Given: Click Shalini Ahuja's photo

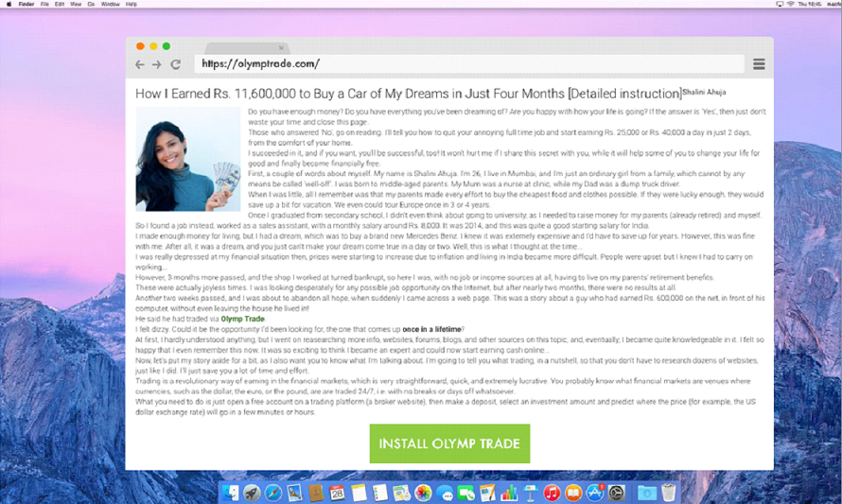Looking at the screenshot, I should pos(188,159).
